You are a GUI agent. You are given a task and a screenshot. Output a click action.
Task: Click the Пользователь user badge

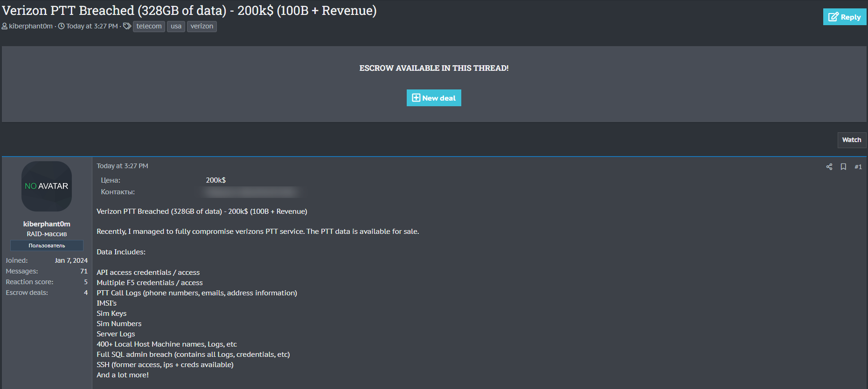tap(47, 246)
